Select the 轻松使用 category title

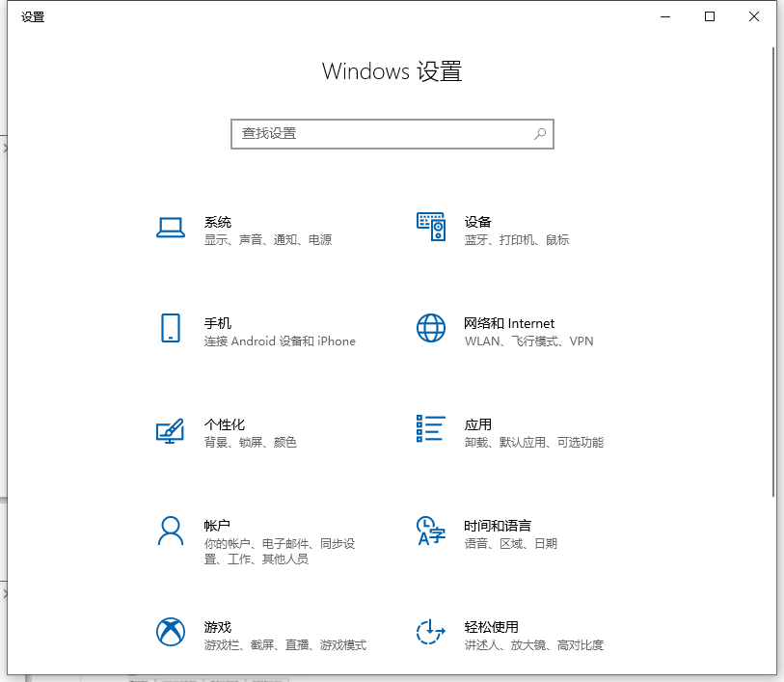click(x=491, y=627)
